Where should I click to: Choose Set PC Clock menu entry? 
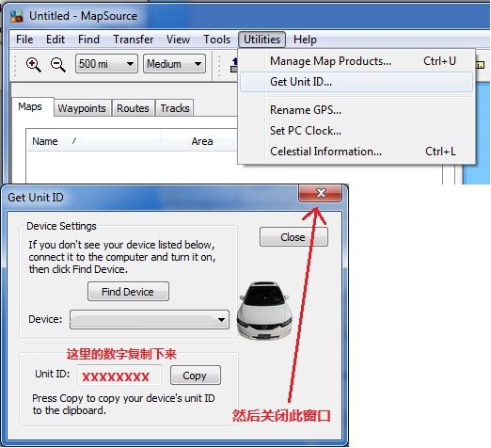(356, 131)
